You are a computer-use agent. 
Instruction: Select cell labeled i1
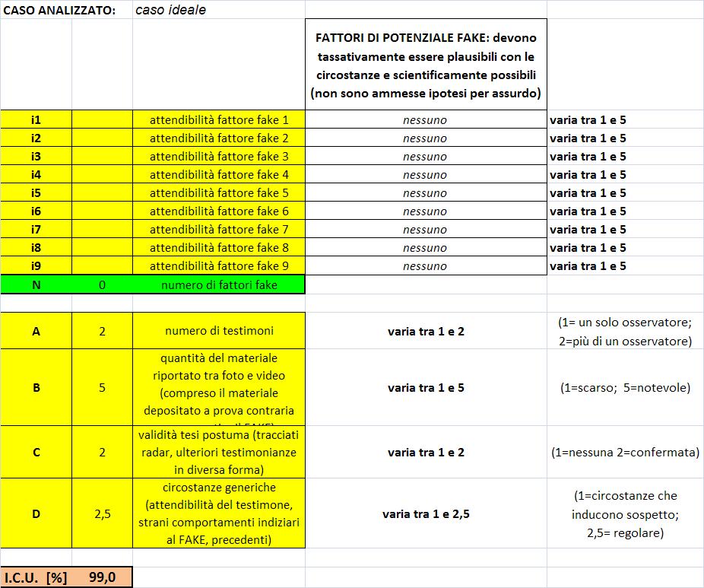pos(36,120)
